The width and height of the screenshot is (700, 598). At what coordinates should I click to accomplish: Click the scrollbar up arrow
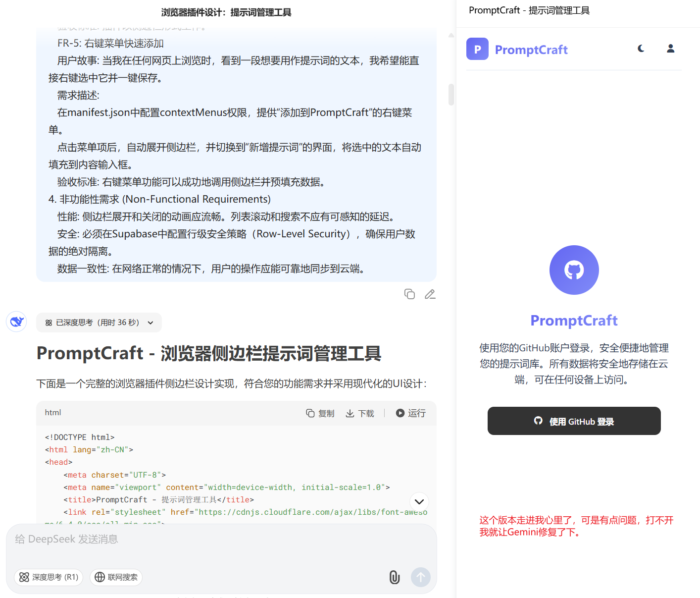pyautogui.click(x=451, y=35)
